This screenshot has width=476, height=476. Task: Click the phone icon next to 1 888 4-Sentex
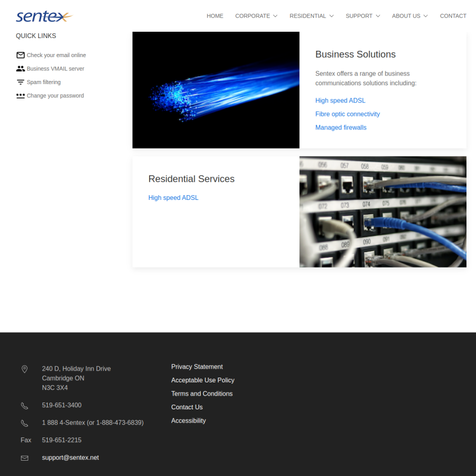[x=24, y=423]
